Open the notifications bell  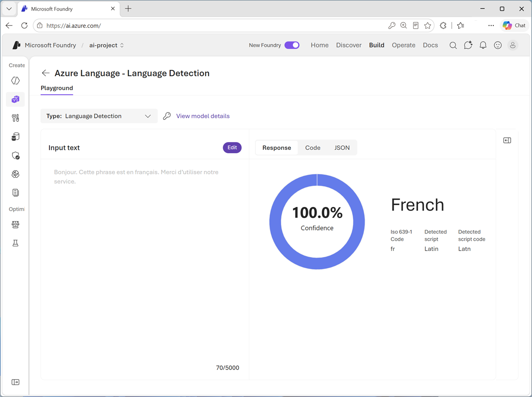pyautogui.click(x=483, y=45)
